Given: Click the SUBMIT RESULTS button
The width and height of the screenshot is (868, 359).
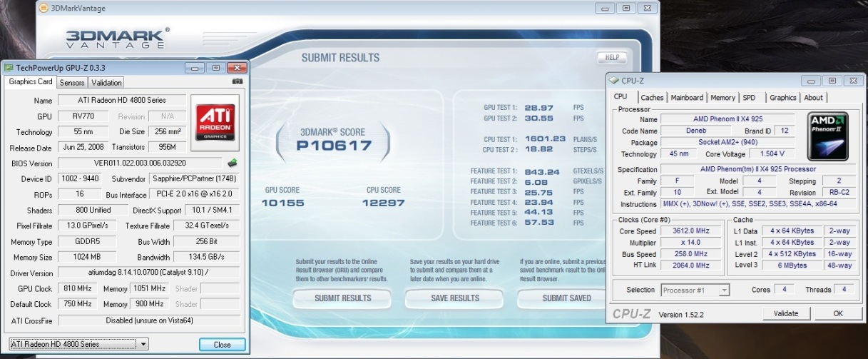Looking at the screenshot, I should [342, 298].
